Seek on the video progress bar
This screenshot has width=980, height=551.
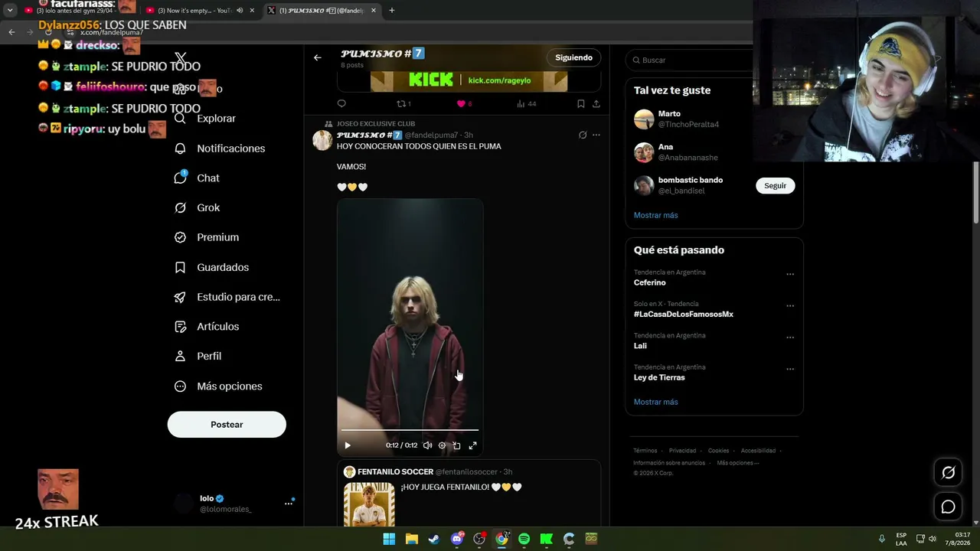(x=410, y=431)
